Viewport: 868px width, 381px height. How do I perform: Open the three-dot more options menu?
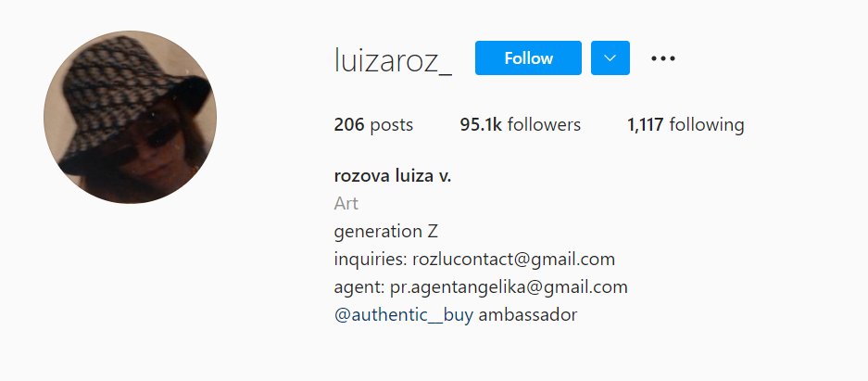tap(662, 58)
